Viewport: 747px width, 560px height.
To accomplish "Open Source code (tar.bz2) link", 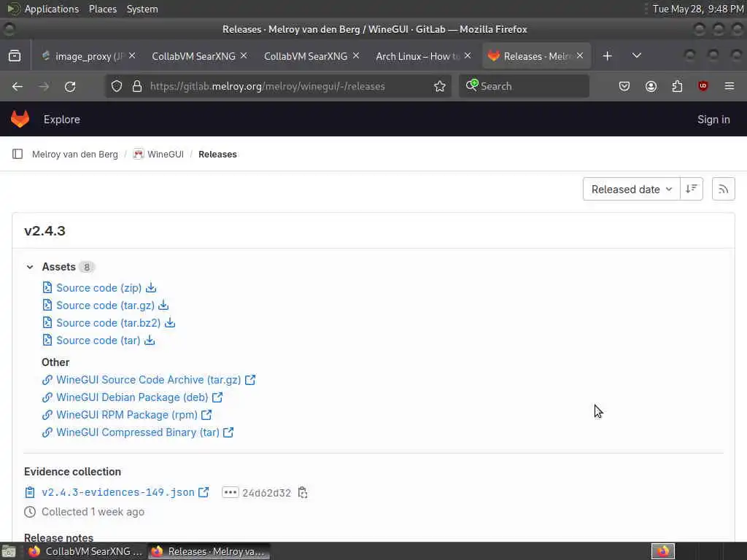I will [x=108, y=323].
